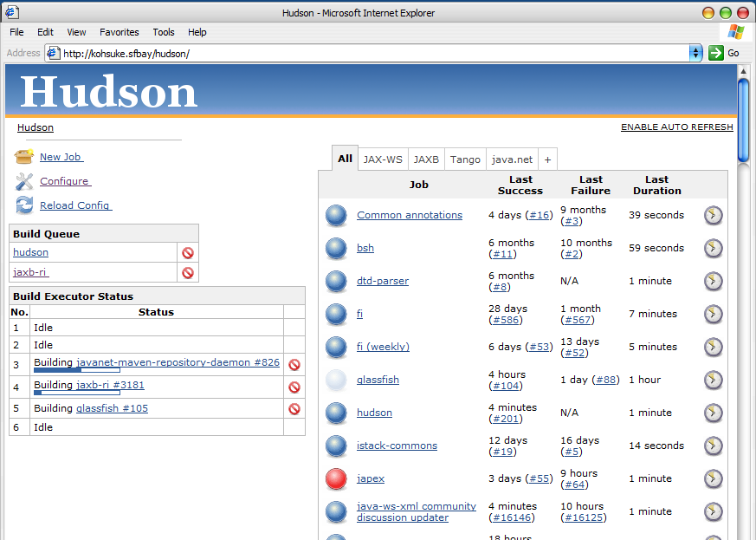Viewport: 756px width, 540px height.
Task: Schedule a build for bsh
Action: (x=713, y=248)
